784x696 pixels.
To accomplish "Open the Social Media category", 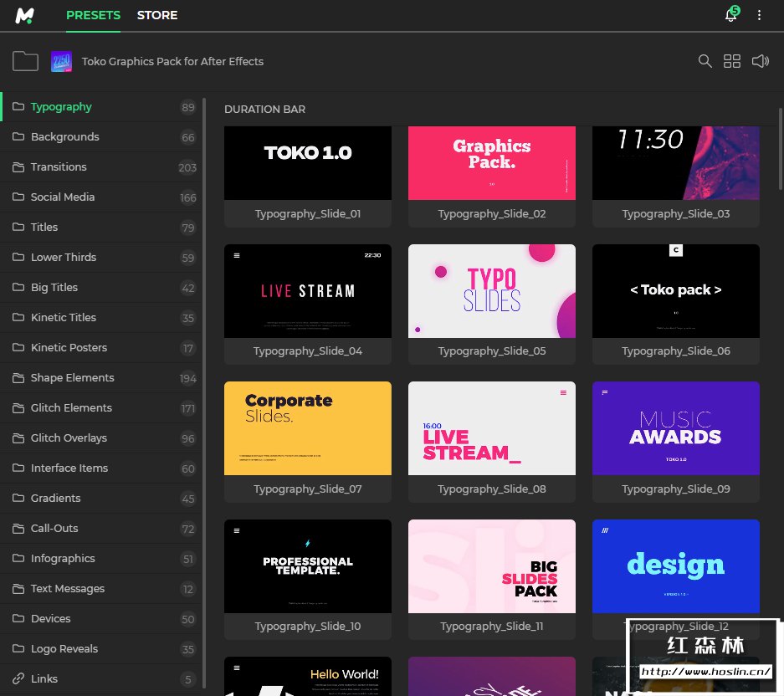I will (101, 197).
